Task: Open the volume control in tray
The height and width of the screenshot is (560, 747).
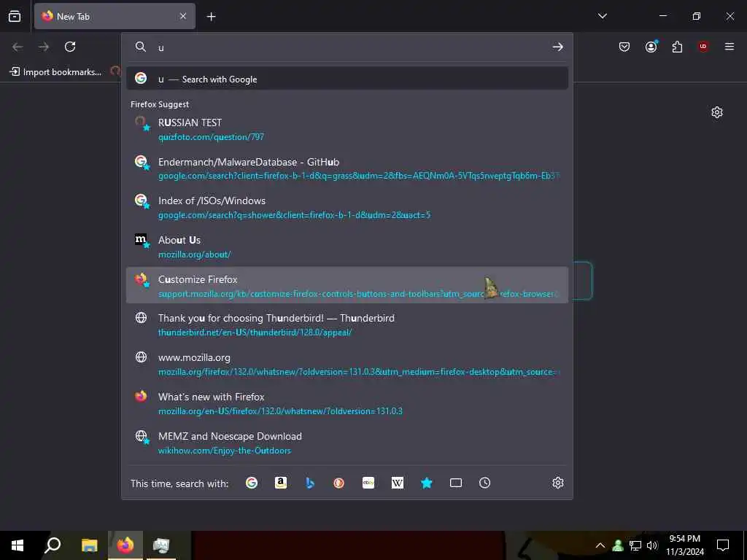Action: click(652, 545)
